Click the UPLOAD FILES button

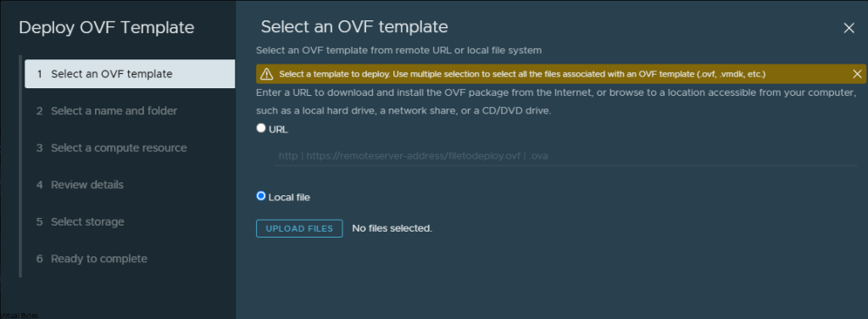coord(299,228)
